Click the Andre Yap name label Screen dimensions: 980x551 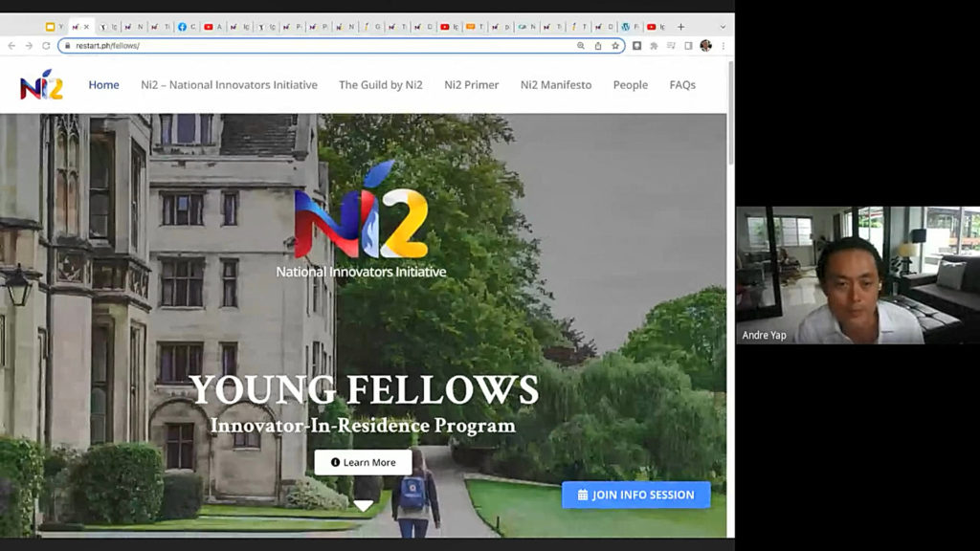(764, 335)
